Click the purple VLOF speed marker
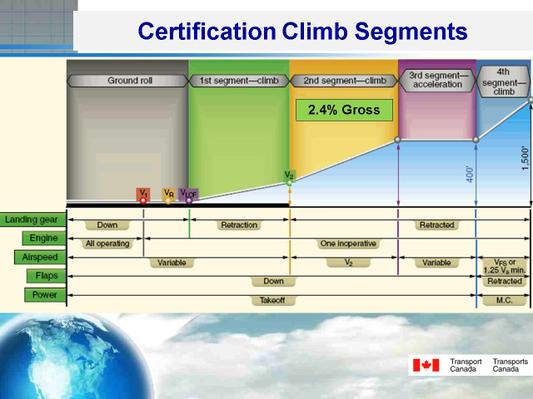 click(188, 195)
